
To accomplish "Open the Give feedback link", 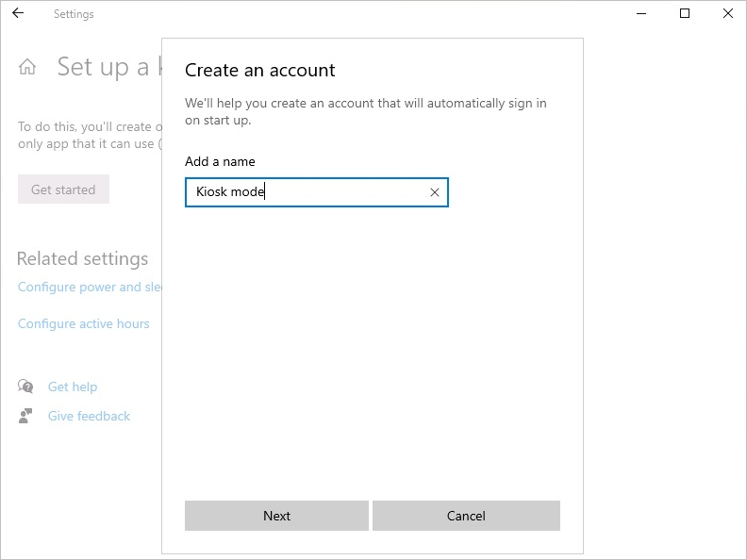I will pyautogui.click(x=89, y=416).
